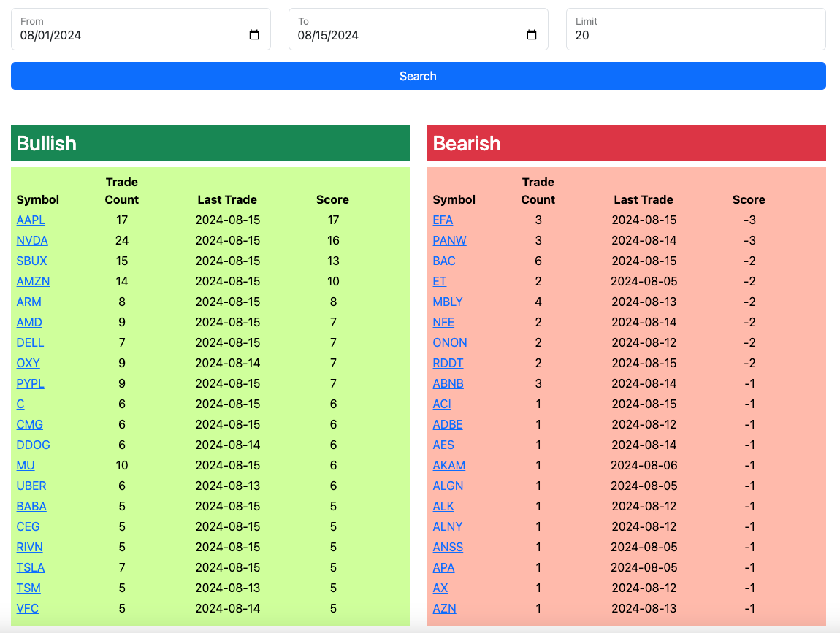The image size is (840, 633).
Task: Click the From date field showing 08/01/2024
Action: click(x=140, y=29)
